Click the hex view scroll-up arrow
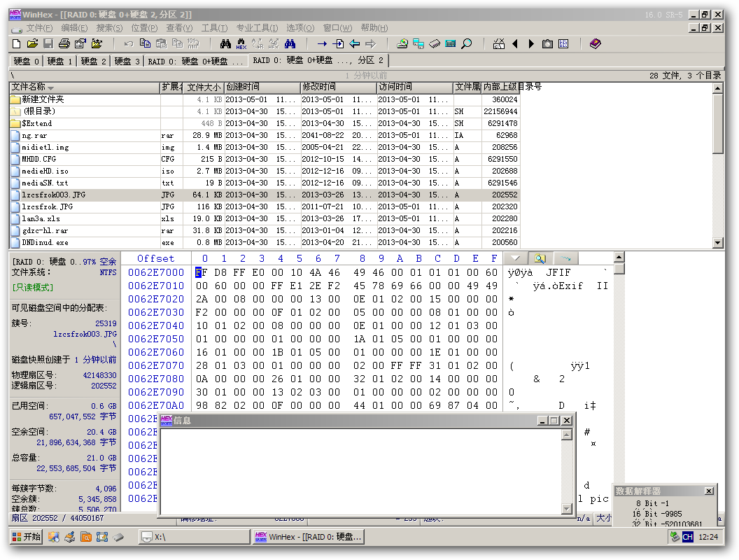The width and height of the screenshot is (739, 560). tap(619, 257)
